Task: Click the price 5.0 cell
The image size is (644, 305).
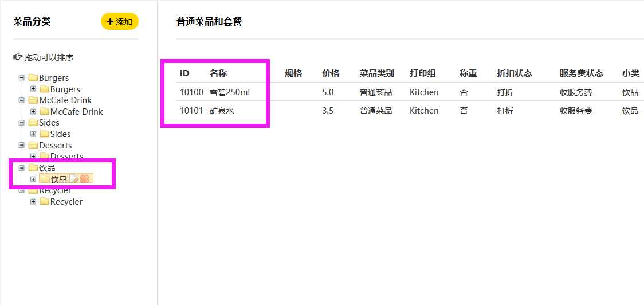Action: pyautogui.click(x=328, y=92)
